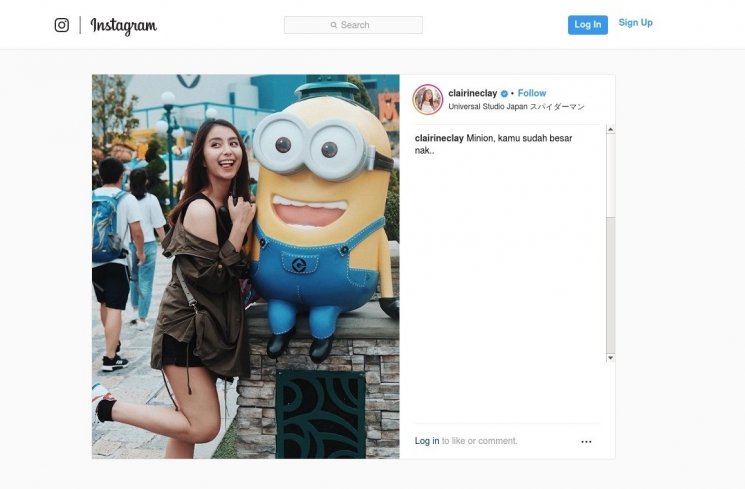Click the magnifier icon in the search box
Screen dimensions: 745x489
pyautogui.click(x=334, y=25)
